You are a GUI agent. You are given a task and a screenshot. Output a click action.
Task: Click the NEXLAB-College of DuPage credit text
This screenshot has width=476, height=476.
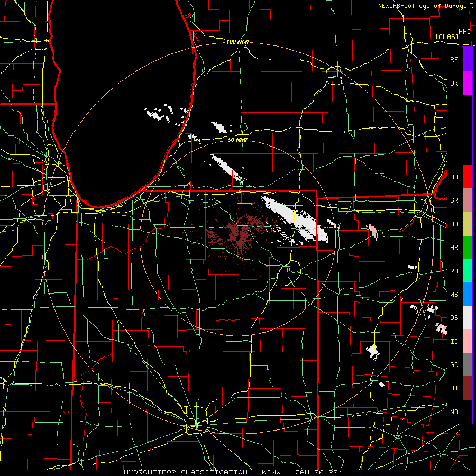point(423,6)
